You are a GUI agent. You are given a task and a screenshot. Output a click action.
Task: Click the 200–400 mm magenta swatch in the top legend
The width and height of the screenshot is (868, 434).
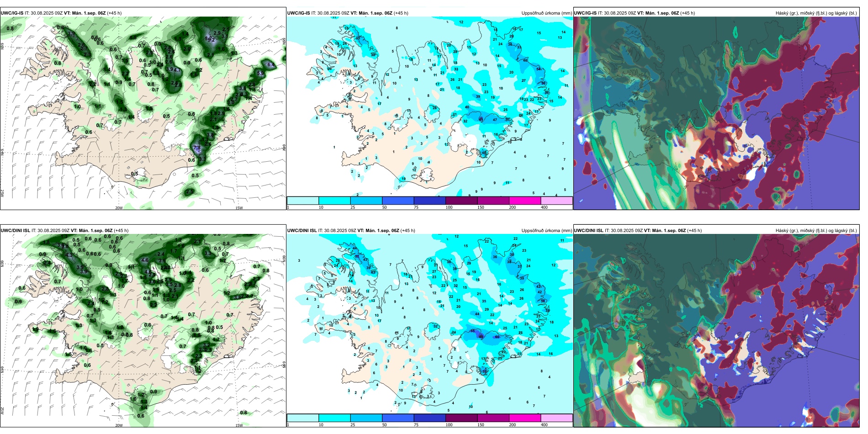[525, 201]
